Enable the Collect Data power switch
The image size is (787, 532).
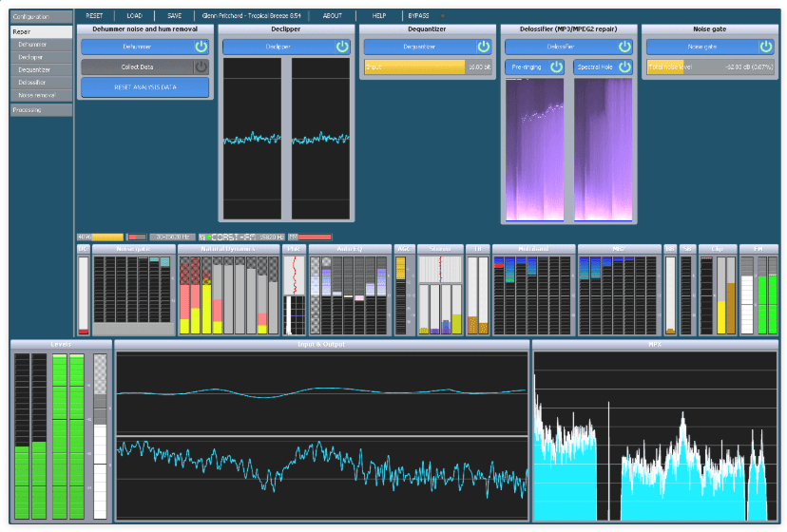tap(202, 66)
